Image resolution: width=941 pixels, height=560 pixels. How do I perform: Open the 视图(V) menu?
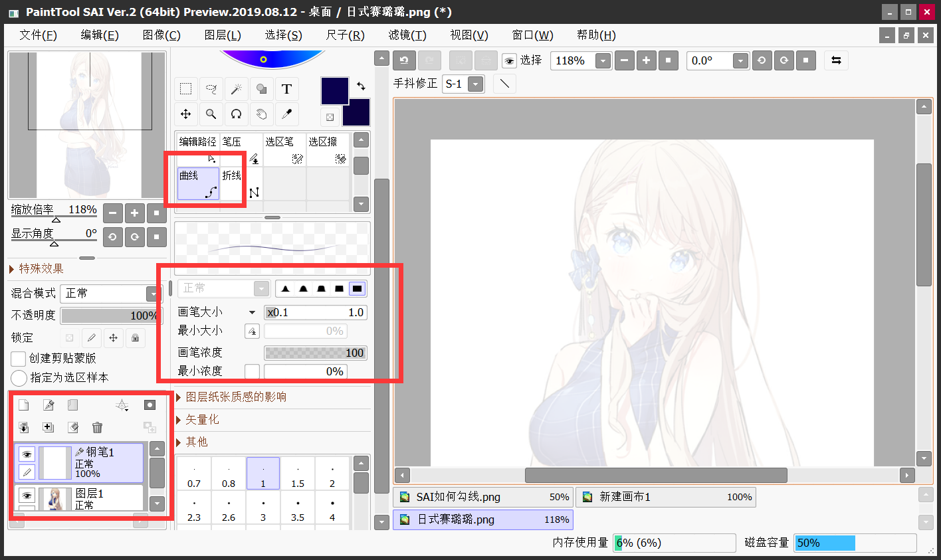pos(469,35)
